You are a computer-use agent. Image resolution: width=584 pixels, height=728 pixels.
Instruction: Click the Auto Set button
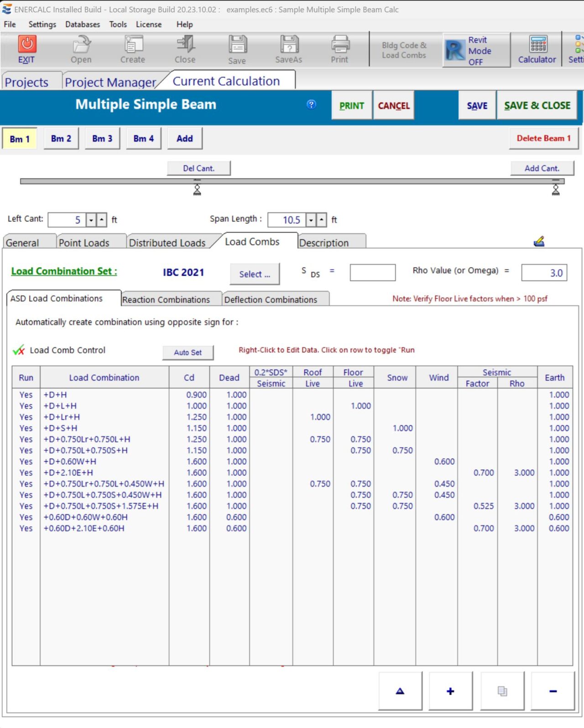tap(188, 352)
